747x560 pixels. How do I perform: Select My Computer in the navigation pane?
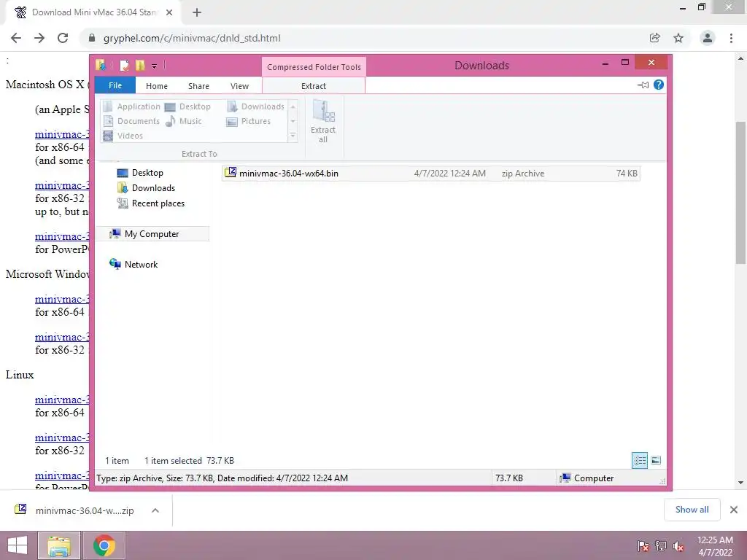coord(152,234)
